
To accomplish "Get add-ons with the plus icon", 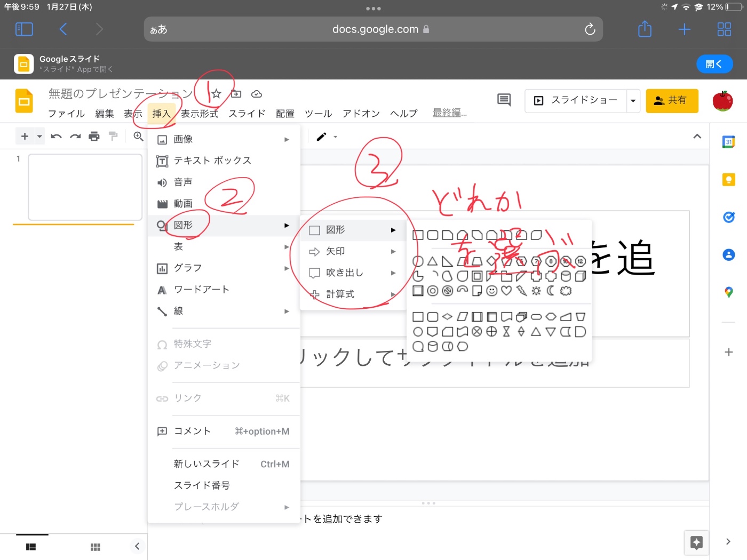I will click(x=728, y=352).
